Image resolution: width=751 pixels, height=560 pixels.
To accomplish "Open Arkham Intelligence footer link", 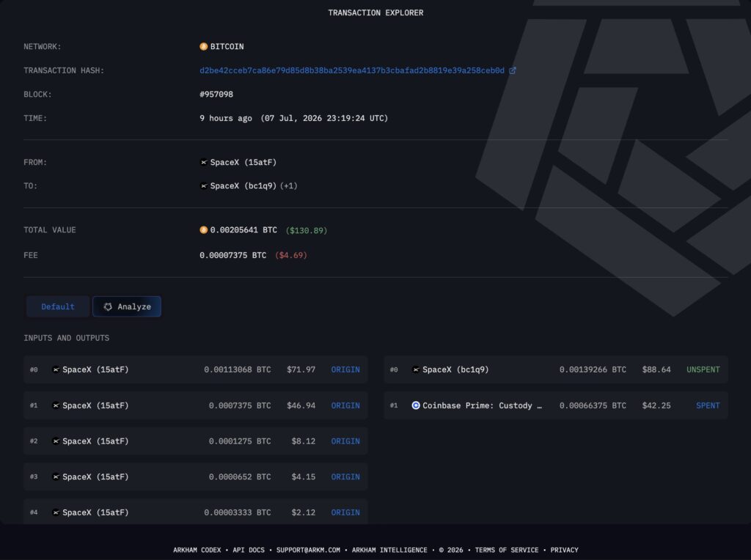I will pos(389,550).
